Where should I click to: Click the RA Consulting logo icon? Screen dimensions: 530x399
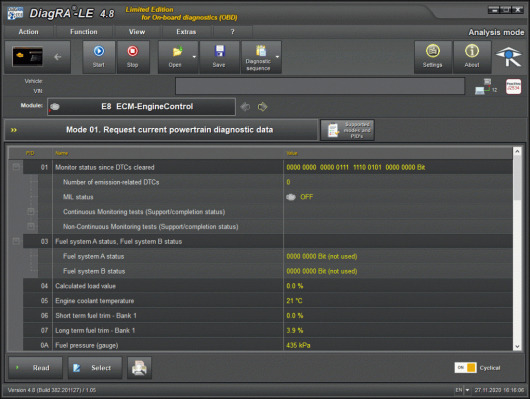coord(509,57)
